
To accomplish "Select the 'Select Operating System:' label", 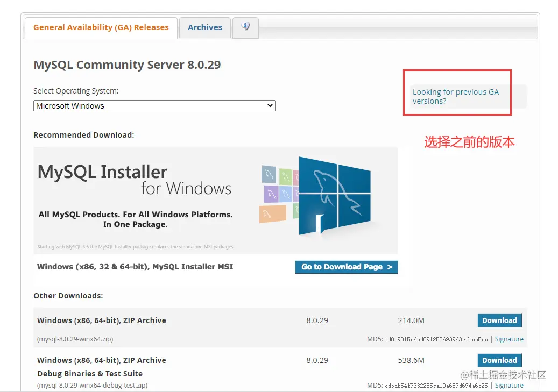I will (76, 91).
